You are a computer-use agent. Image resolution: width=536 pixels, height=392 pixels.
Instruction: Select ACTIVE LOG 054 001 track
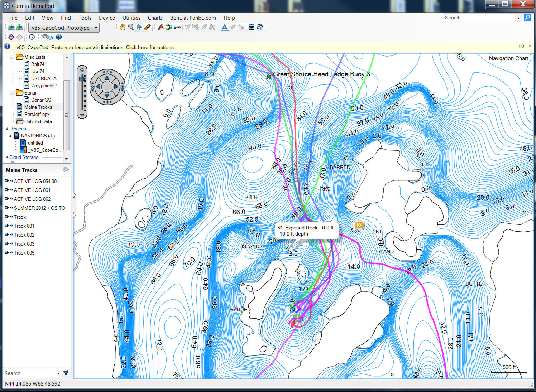point(36,181)
